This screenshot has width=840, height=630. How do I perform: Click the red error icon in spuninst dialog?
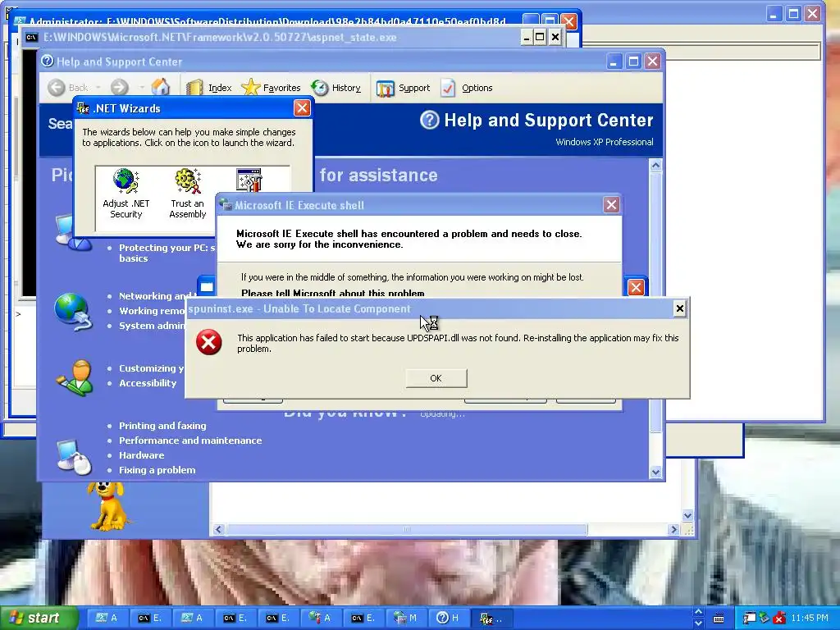(209, 342)
